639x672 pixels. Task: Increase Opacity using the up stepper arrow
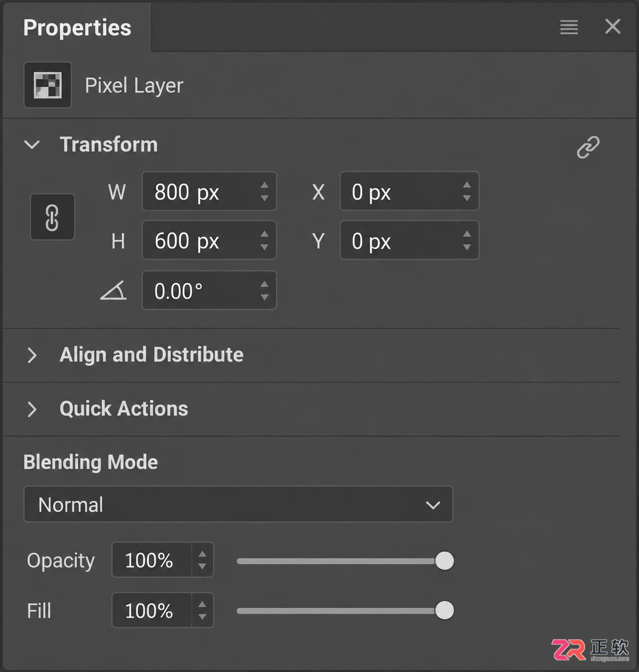(x=202, y=554)
